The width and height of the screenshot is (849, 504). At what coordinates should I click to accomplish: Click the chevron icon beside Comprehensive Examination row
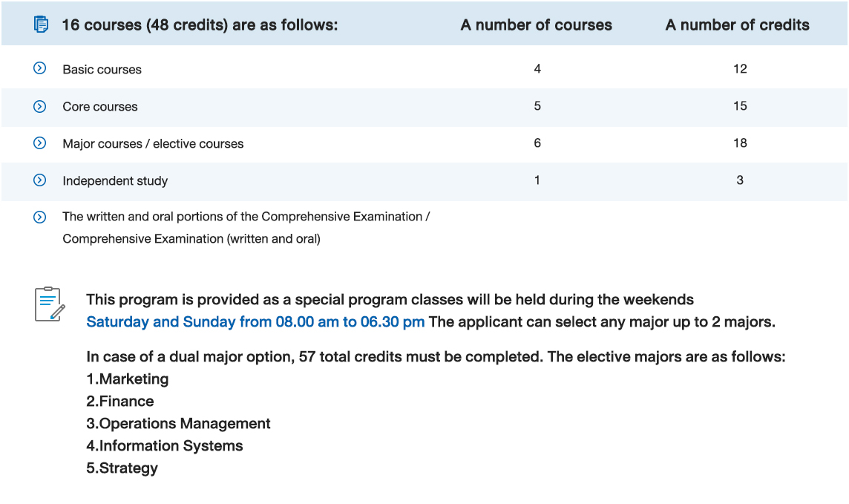tap(40, 217)
